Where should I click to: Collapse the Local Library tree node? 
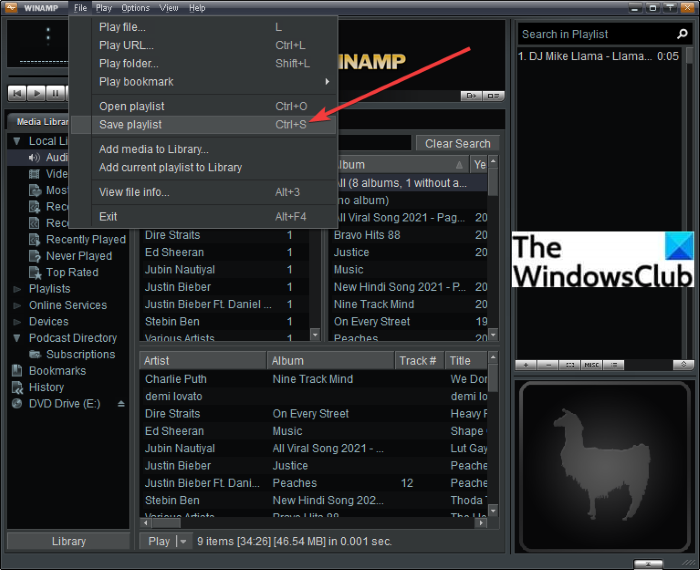click(x=17, y=141)
